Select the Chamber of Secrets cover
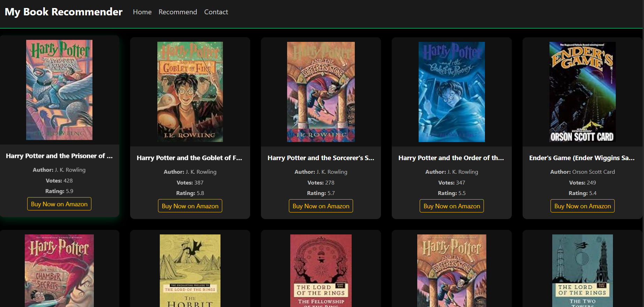Screen dimensions: 644x307 [59, 271]
